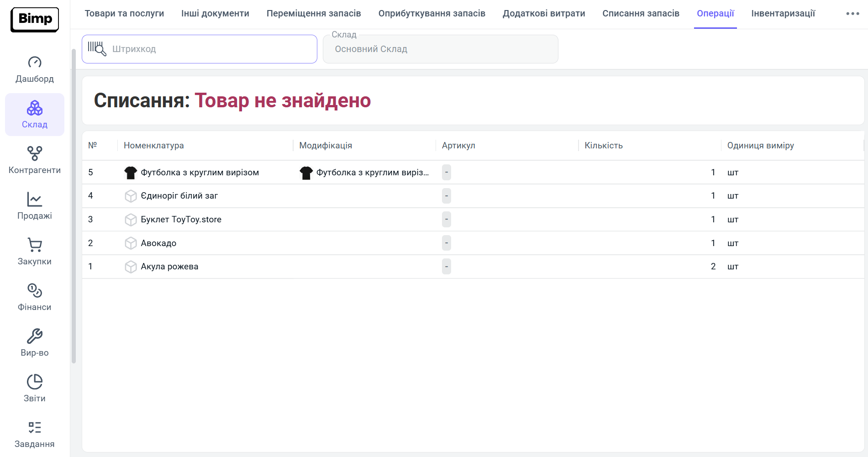The height and width of the screenshot is (457, 868).
Task: Open the Dashboard gauge icon
Action: (x=35, y=62)
